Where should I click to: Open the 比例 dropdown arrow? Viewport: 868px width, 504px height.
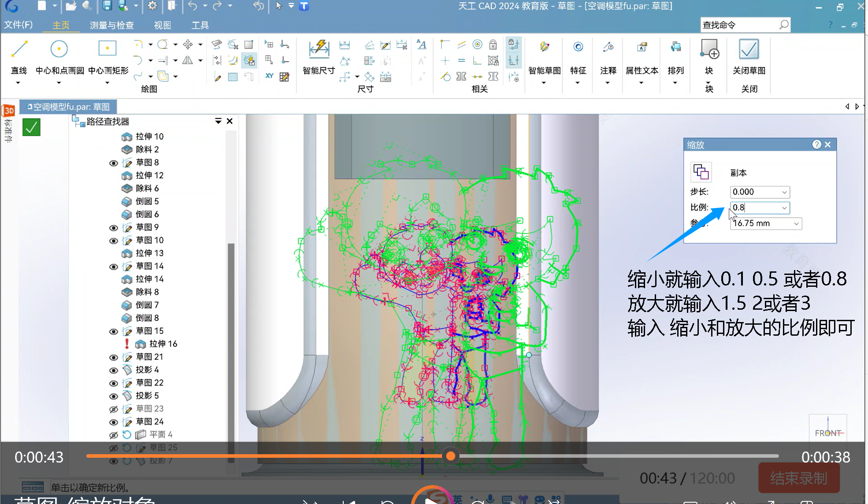tap(784, 208)
